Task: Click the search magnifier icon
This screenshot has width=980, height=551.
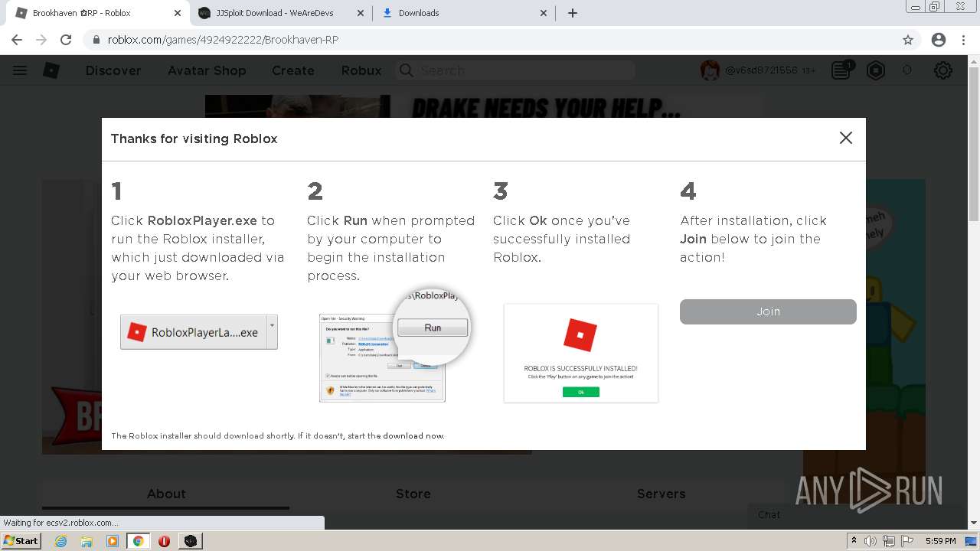Action: pos(407,70)
